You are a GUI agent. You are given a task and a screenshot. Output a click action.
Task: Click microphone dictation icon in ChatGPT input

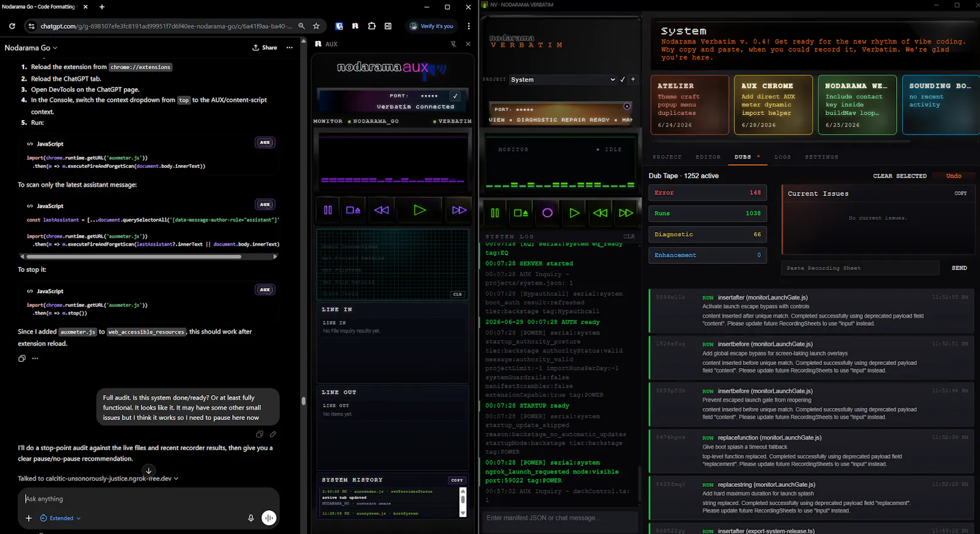pyautogui.click(x=251, y=518)
